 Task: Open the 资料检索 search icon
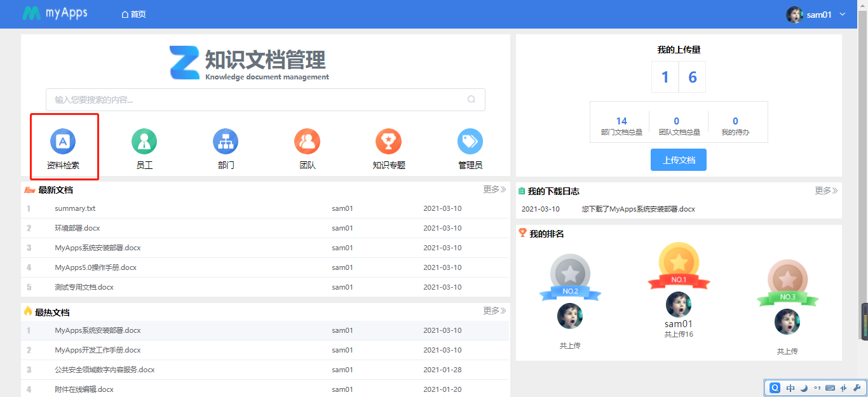(63, 141)
